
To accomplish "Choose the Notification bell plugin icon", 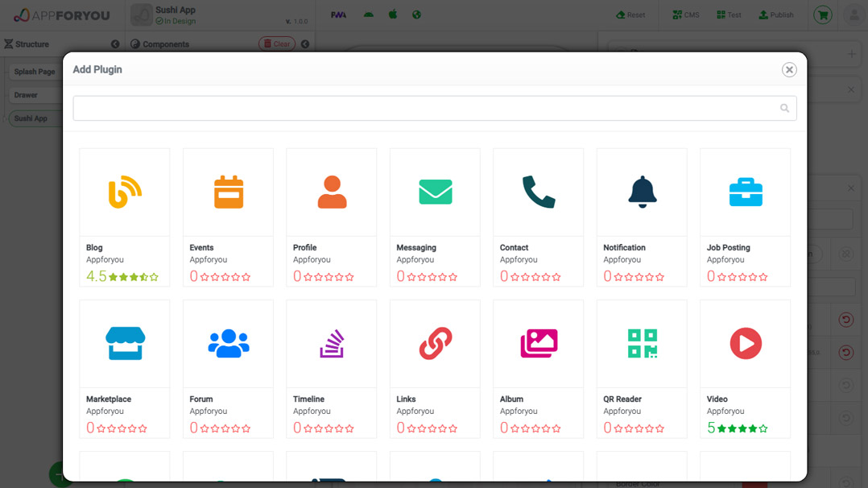I will (x=643, y=192).
